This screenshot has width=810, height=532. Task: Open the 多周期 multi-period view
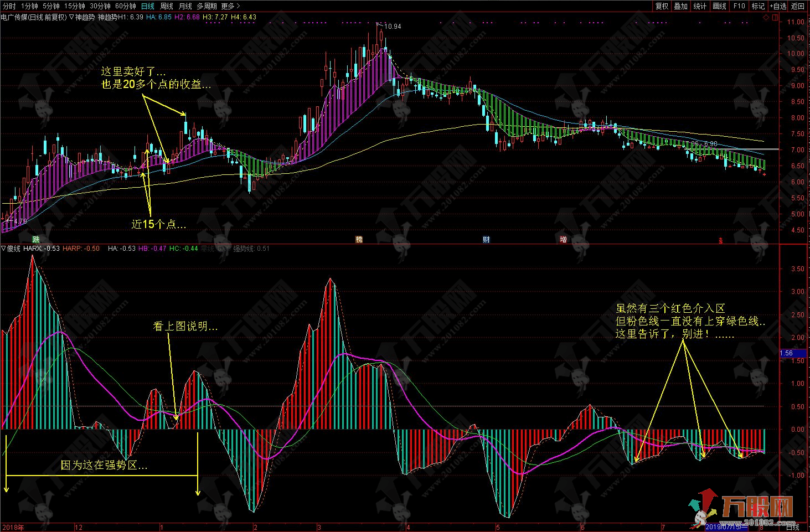207,6
